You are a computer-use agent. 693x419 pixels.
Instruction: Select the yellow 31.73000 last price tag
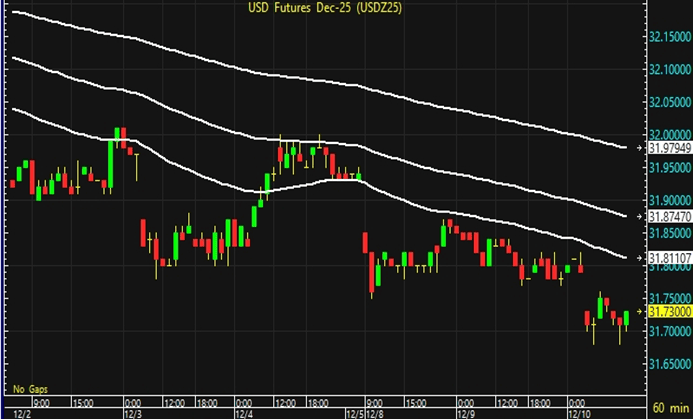point(668,312)
